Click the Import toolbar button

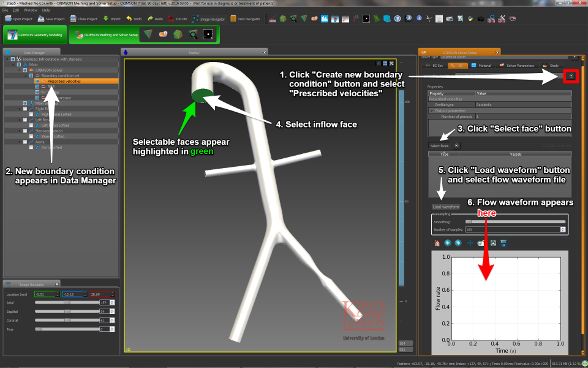(111, 19)
